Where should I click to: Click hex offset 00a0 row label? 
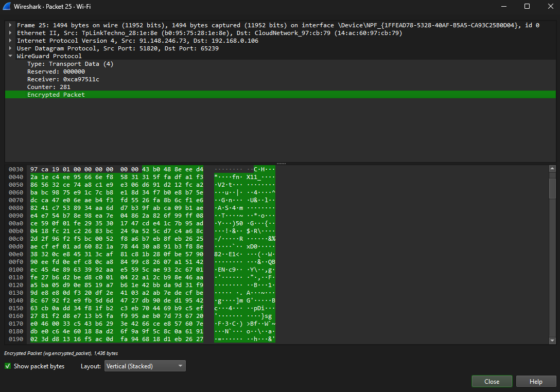(x=16, y=223)
